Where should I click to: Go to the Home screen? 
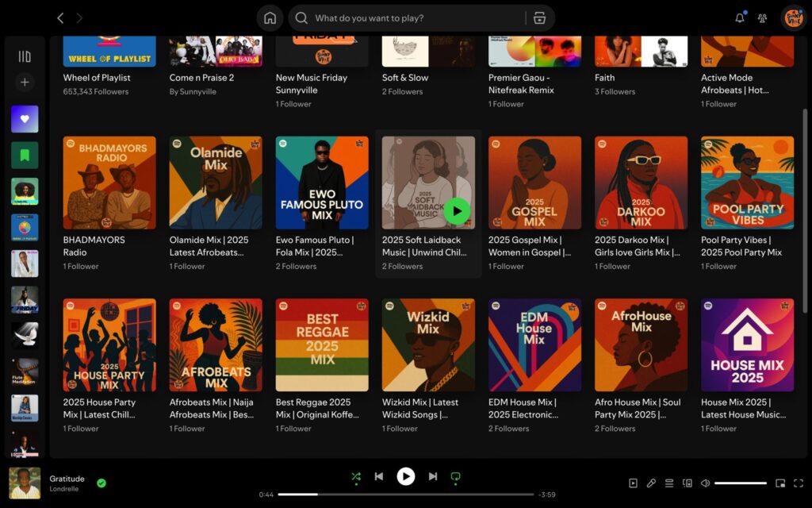coord(270,18)
